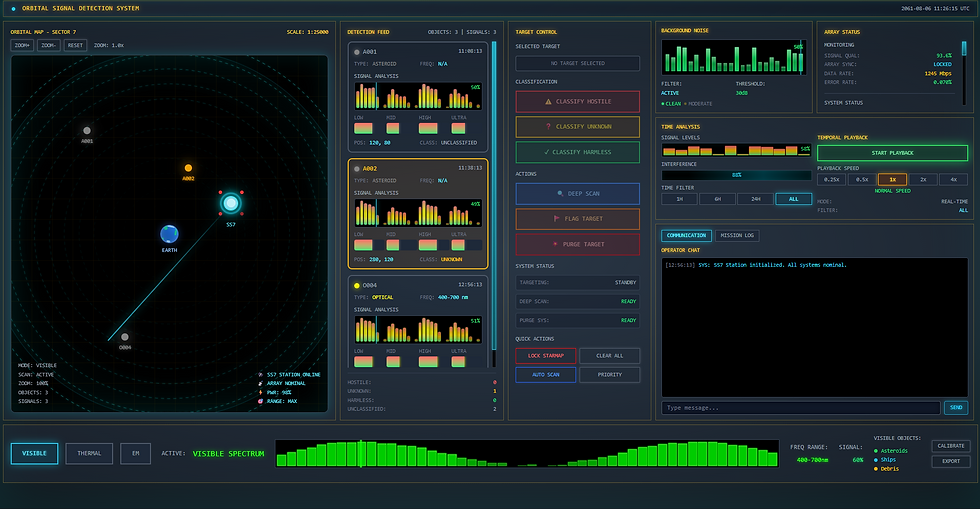
Task: Click the PWR 98% status icon
Action: 261,393
